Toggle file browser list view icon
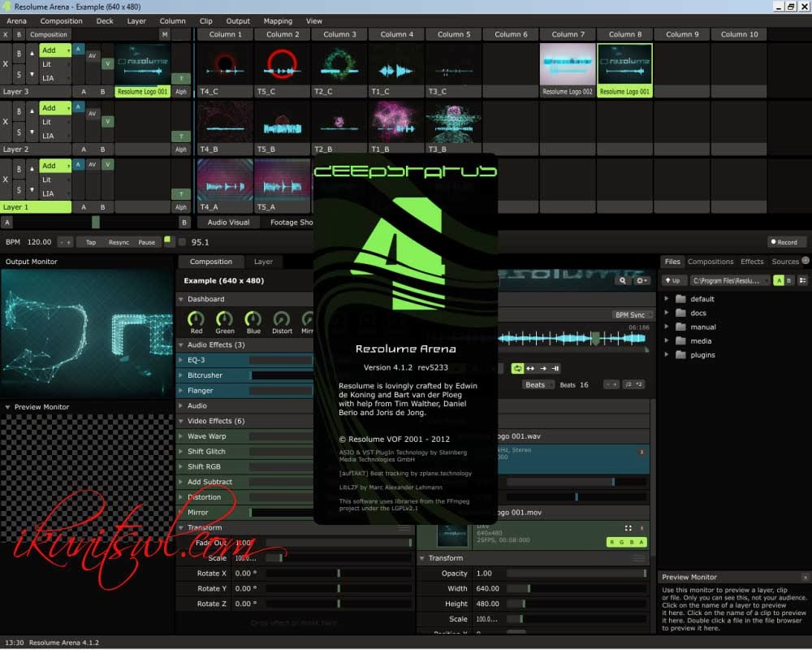 click(802, 280)
